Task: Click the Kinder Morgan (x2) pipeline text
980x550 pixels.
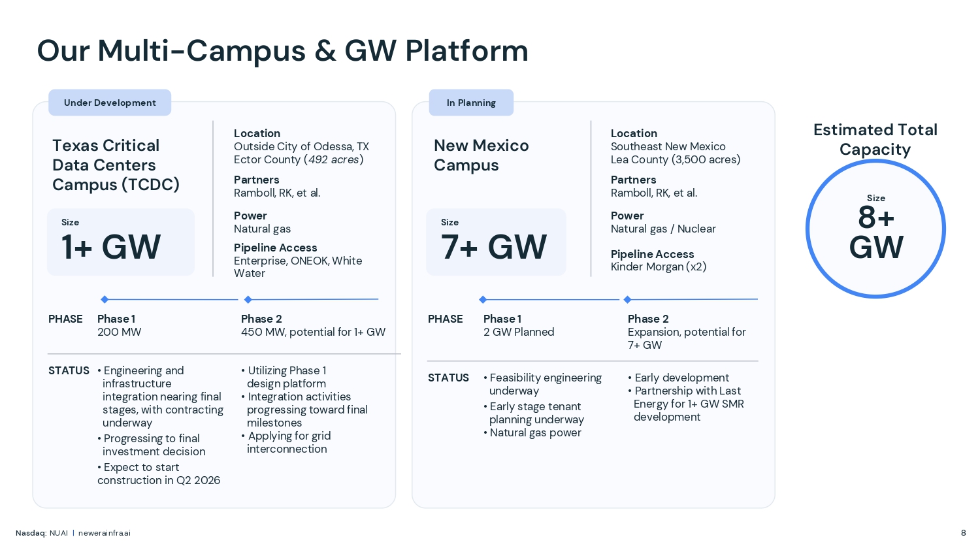Action: coord(659,267)
